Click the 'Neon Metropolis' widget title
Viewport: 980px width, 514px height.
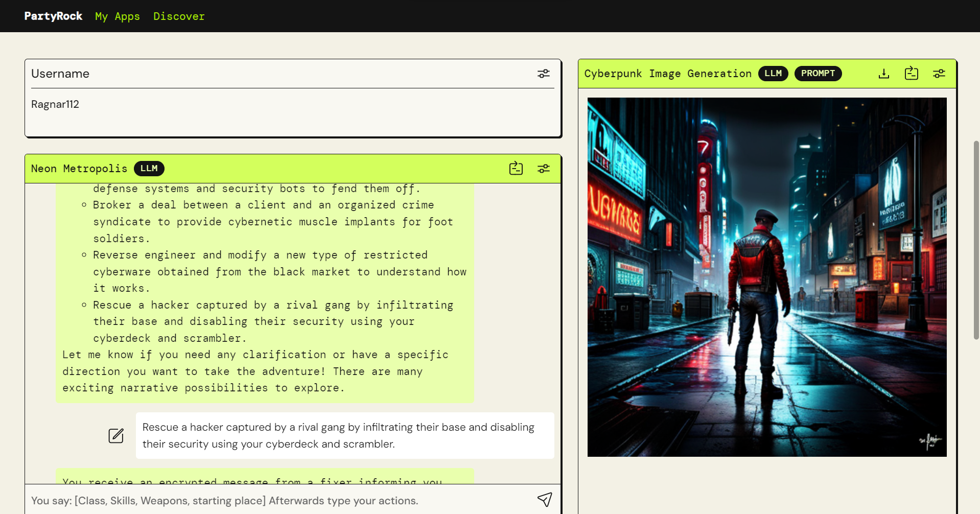[x=79, y=169]
